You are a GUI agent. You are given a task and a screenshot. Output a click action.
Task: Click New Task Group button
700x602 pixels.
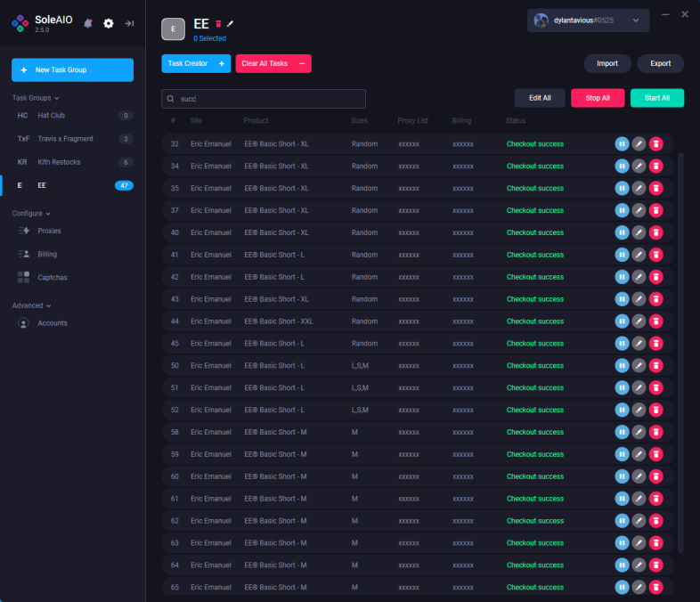tap(72, 70)
